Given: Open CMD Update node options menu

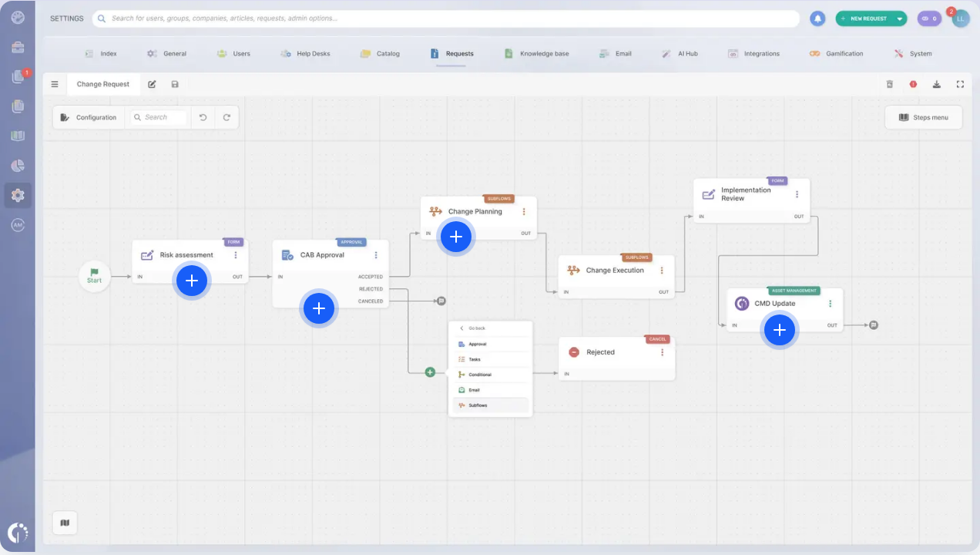Looking at the screenshot, I should point(831,304).
